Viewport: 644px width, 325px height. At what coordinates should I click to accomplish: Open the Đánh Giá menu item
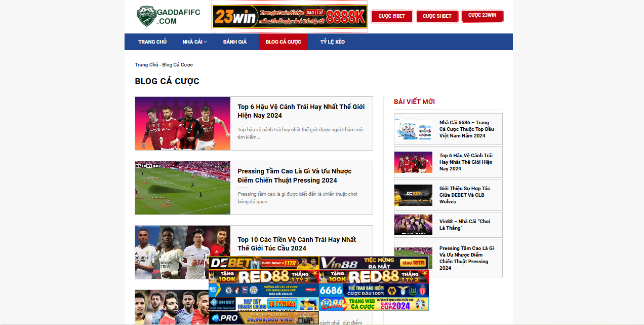tap(235, 42)
